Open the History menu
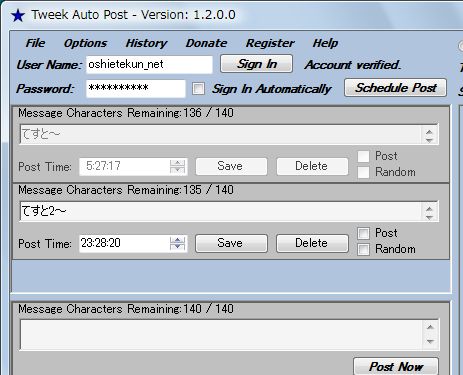 [146, 43]
